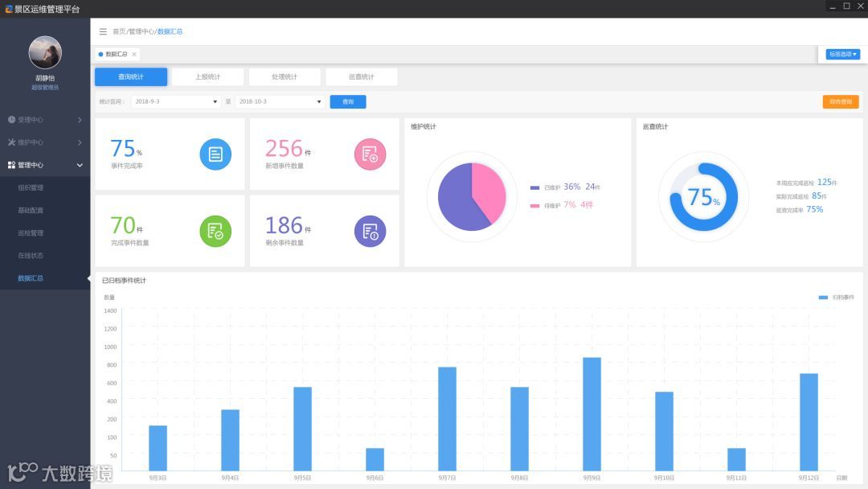
Task: Click the 管理中心 grid icon in sidebar
Action: coord(11,165)
